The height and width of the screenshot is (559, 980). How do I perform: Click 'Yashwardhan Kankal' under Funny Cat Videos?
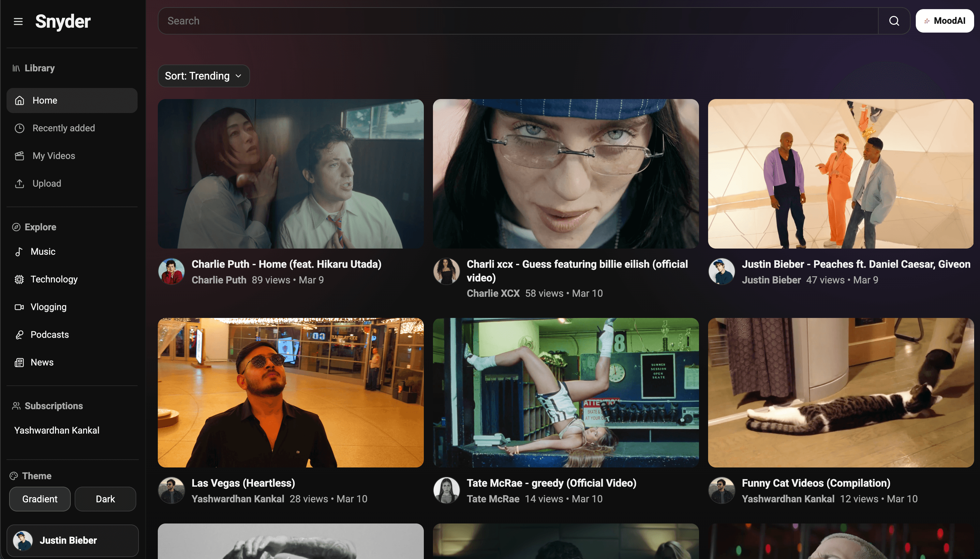coord(788,499)
